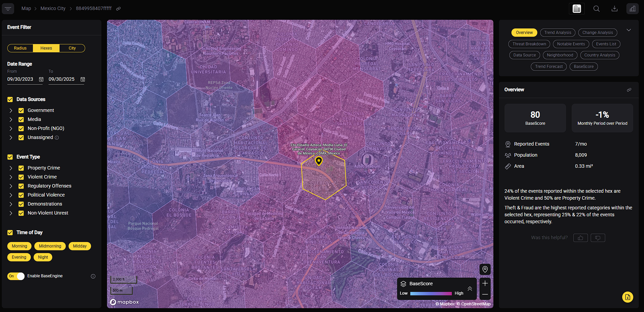Switch to the Hexes filter tab
644x312 pixels.
coord(46,48)
